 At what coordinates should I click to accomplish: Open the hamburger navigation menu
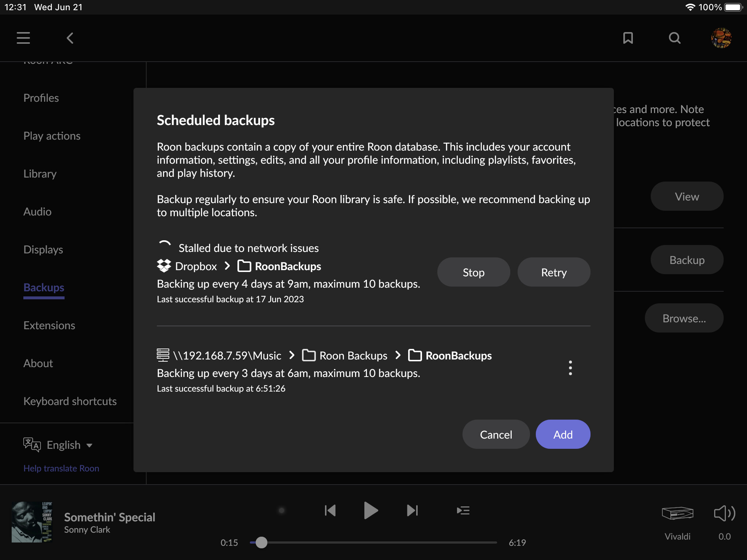[23, 38]
